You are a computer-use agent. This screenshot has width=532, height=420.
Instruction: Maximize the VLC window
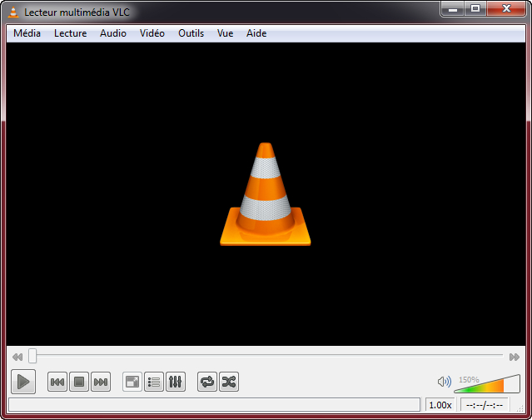pos(475,9)
